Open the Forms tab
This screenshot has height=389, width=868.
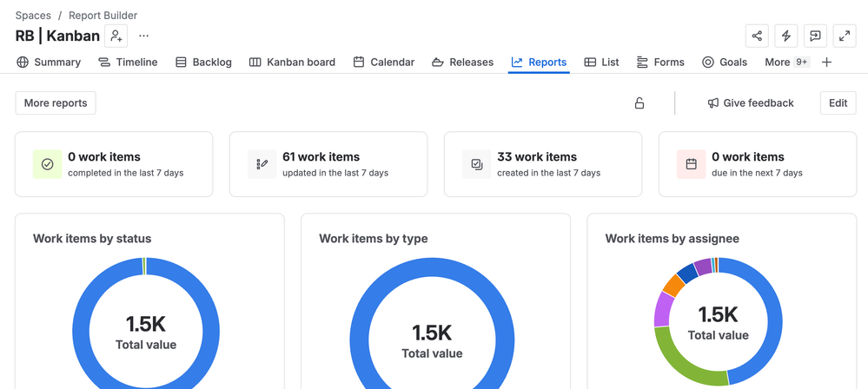[x=660, y=62]
